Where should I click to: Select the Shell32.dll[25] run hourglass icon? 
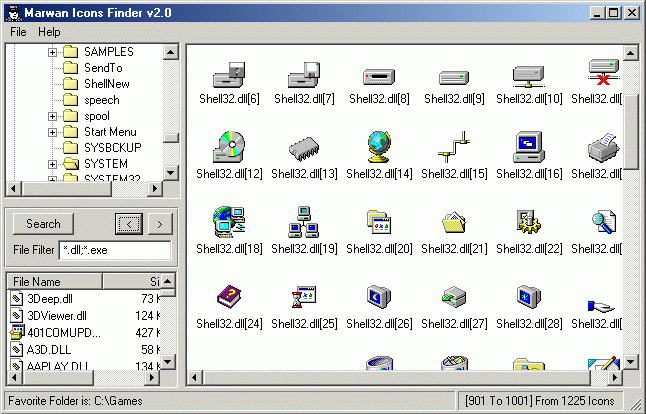pyautogui.click(x=304, y=297)
